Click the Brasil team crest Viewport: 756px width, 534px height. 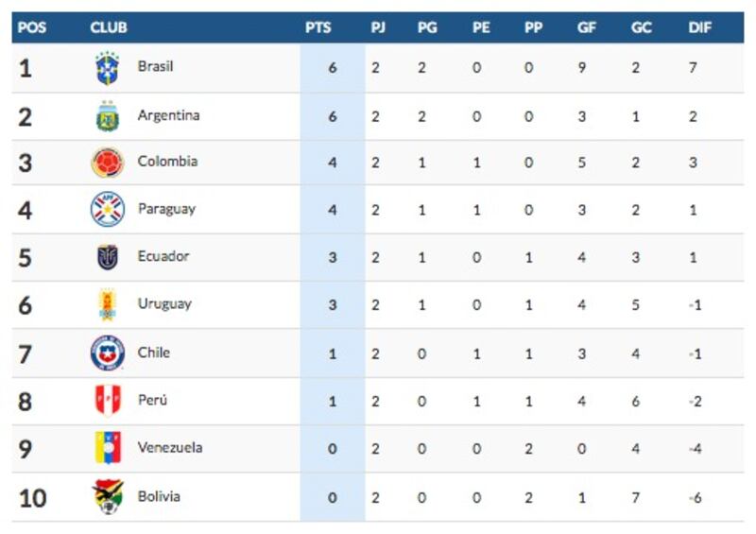coord(108,68)
